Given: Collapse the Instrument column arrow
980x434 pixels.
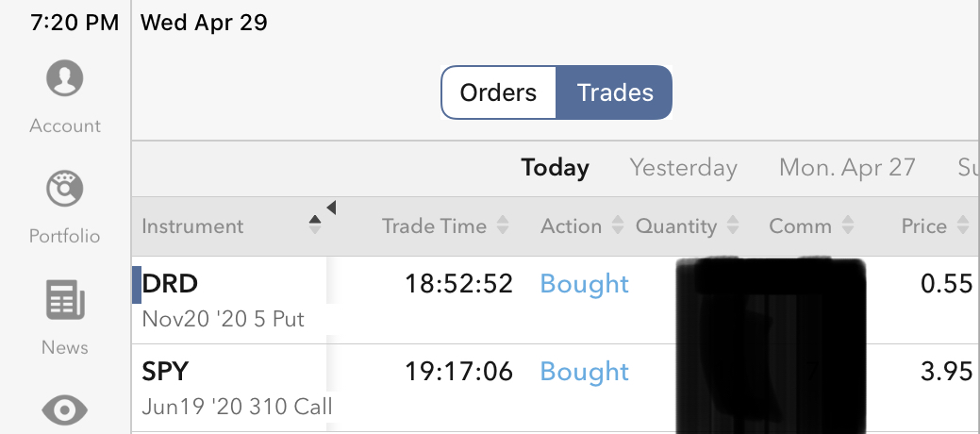Looking at the screenshot, I should click(x=331, y=208).
